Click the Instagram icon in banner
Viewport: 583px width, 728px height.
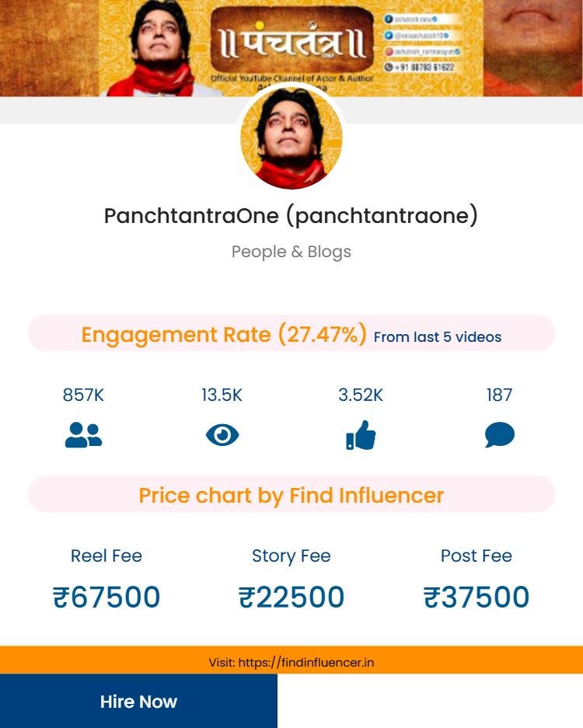389,51
